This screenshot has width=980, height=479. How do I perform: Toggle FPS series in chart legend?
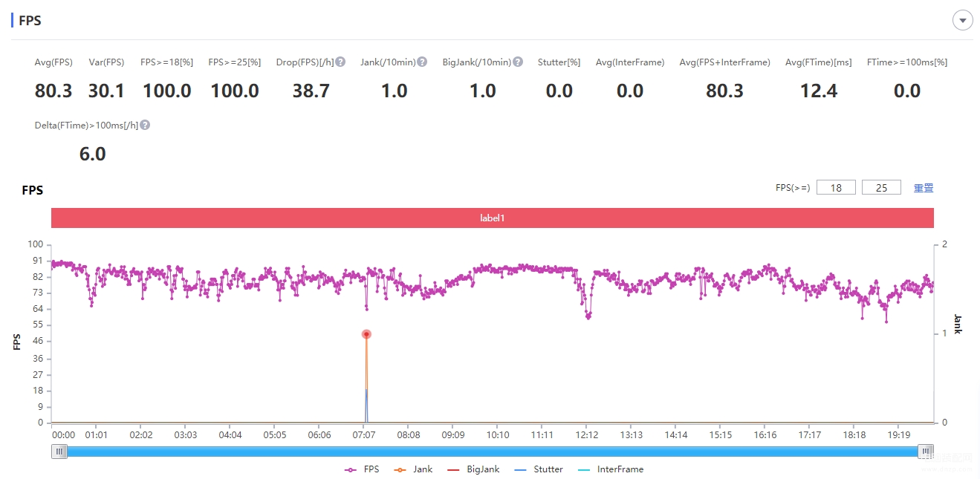point(363,469)
